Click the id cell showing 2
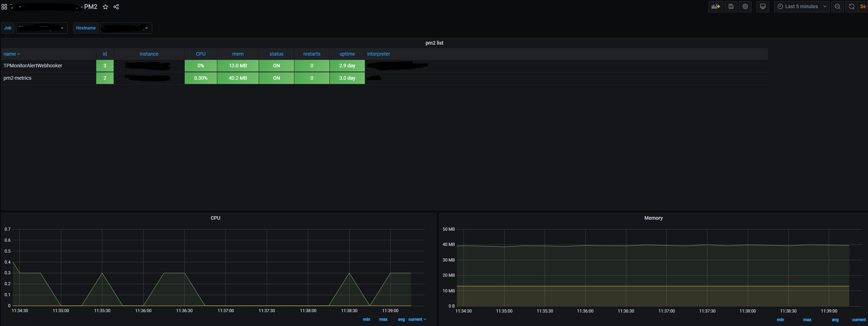868x326 pixels. (x=105, y=78)
